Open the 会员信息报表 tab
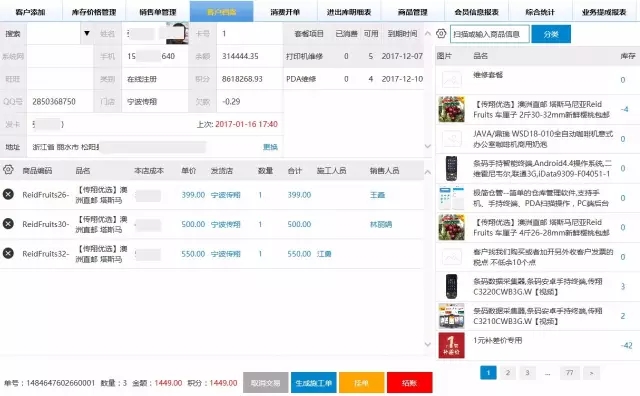Image resolution: width=640 pixels, height=396 pixels. 476,12
